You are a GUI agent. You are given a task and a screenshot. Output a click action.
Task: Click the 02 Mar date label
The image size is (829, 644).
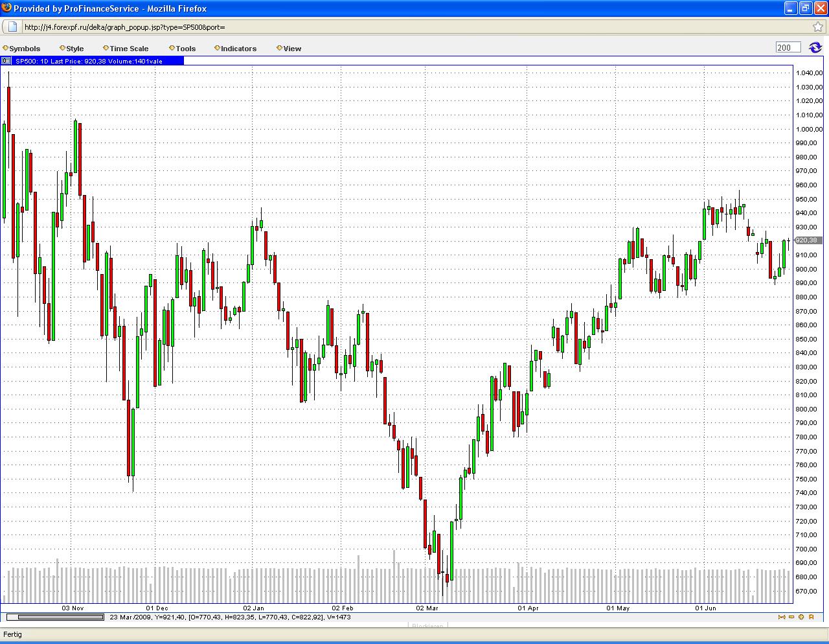coord(427,608)
